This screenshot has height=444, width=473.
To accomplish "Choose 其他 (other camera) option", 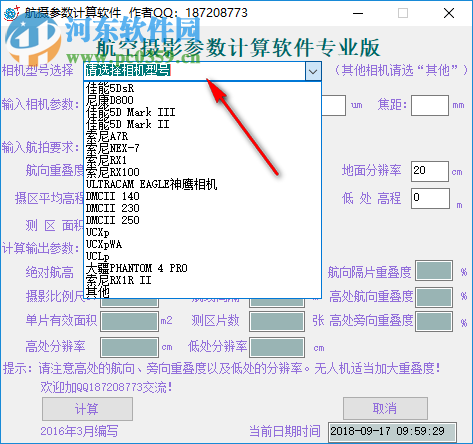I will pos(202,292).
